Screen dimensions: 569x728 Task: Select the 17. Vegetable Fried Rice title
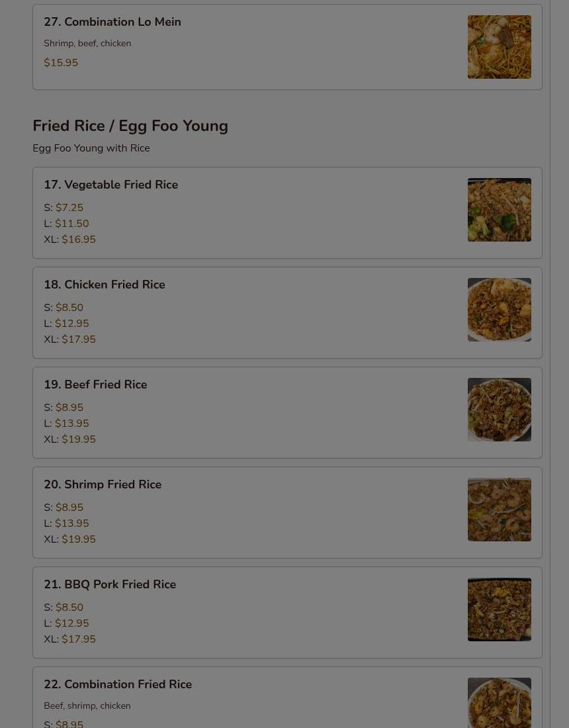point(111,185)
